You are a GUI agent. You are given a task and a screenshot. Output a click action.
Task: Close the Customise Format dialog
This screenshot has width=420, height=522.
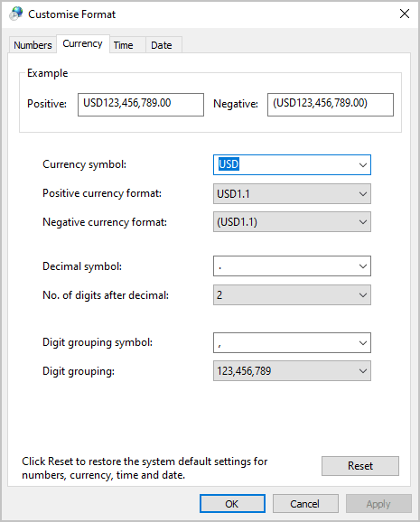(405, 14)
